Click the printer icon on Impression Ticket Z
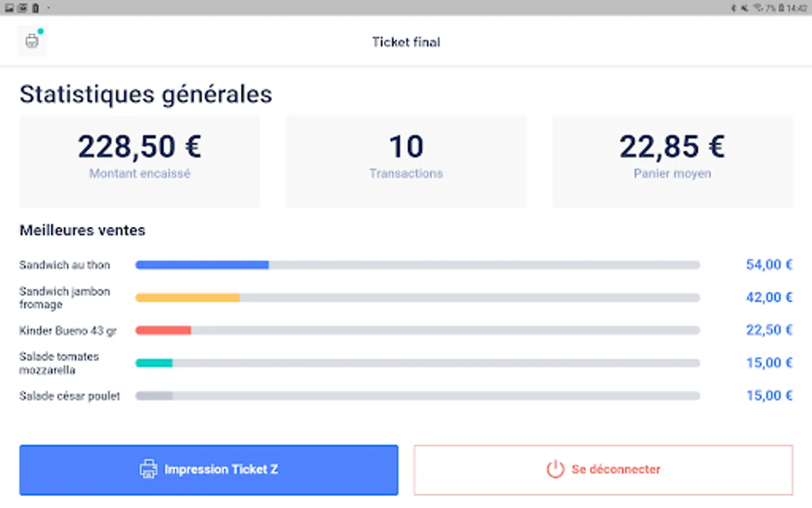The width and height of the screenshot is (812, 508). 148,469
